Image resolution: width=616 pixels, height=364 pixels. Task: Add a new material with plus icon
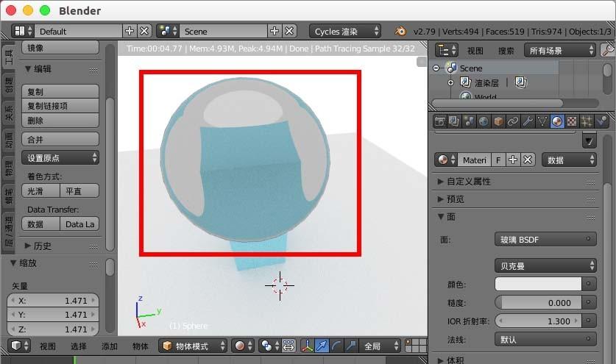[513, 160]
